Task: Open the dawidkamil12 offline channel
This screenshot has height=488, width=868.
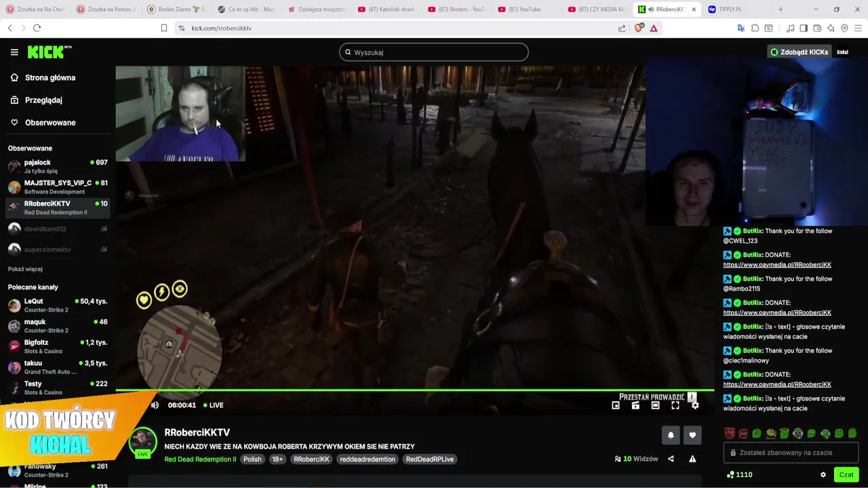Action: click(58, 229)
